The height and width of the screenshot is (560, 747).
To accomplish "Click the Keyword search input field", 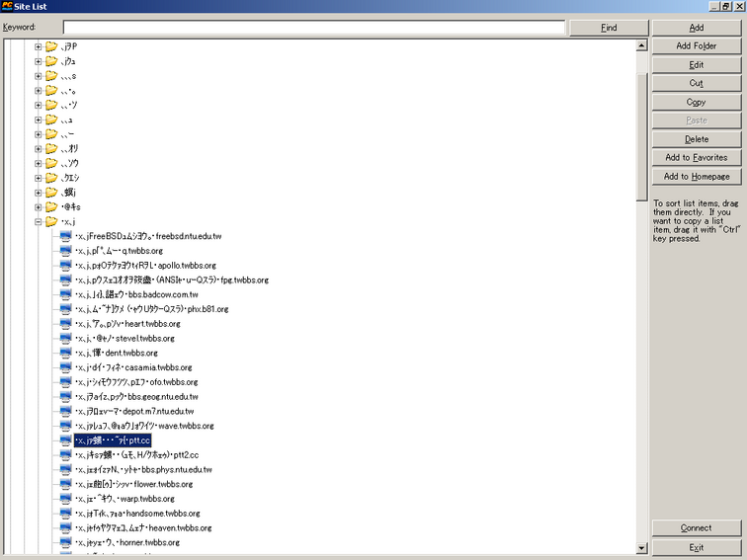I will [x=313, y=28].
